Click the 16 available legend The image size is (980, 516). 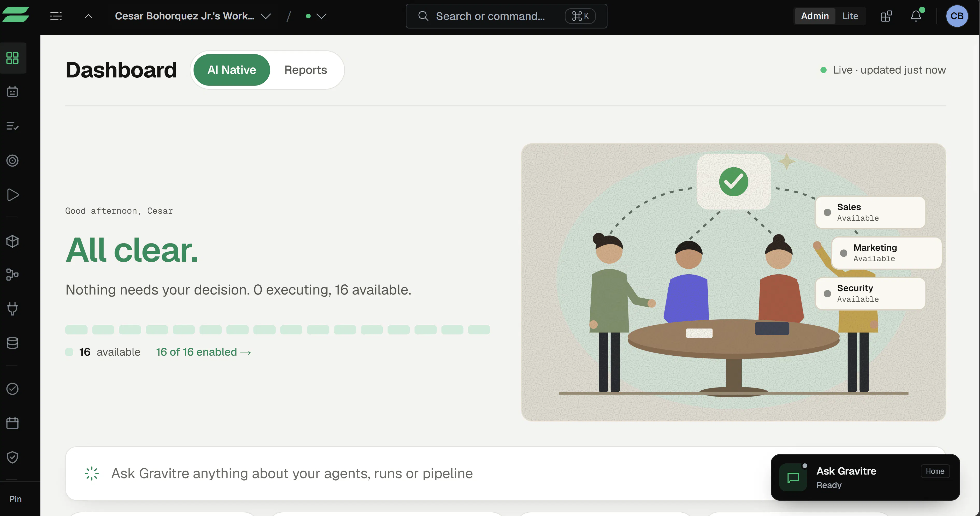tap(103, 352)
